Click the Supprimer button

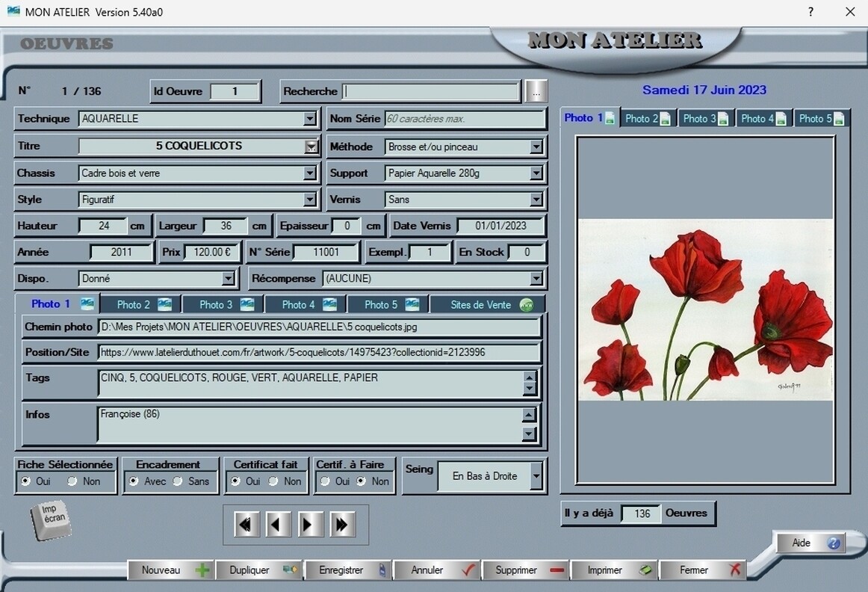pyautogui.click(x=526, y=570)
